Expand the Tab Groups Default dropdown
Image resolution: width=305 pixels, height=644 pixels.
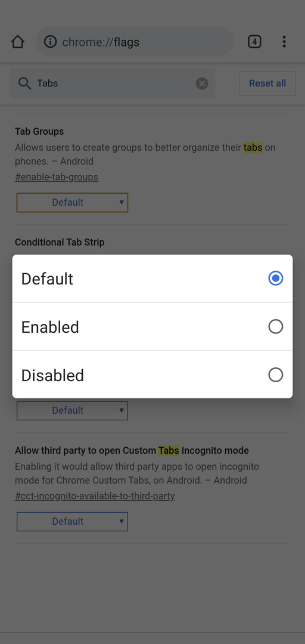click(x=72, y=203)
